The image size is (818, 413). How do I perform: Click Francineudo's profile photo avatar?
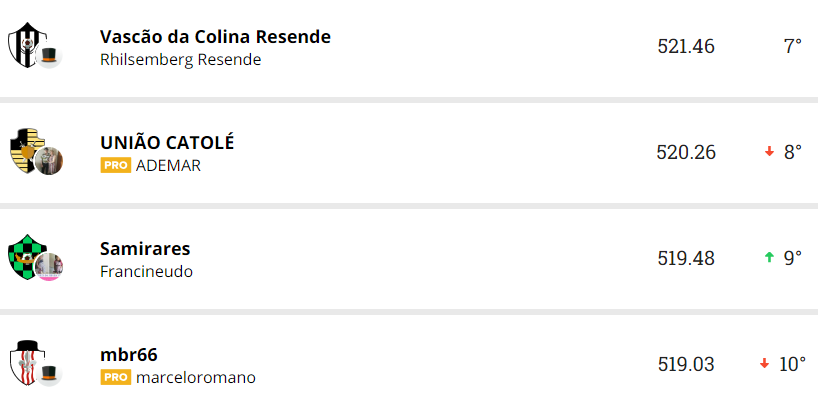click(49, 266)
